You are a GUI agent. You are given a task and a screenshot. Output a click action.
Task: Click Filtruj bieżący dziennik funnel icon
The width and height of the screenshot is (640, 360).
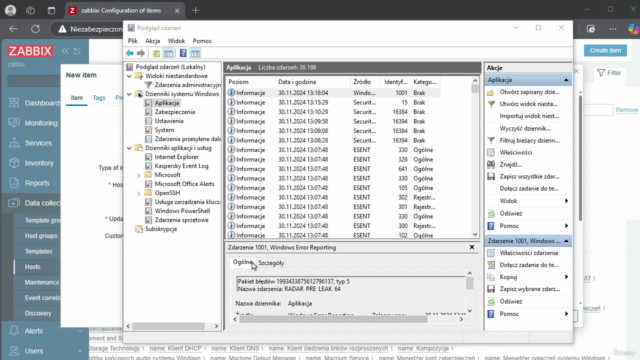491,140
